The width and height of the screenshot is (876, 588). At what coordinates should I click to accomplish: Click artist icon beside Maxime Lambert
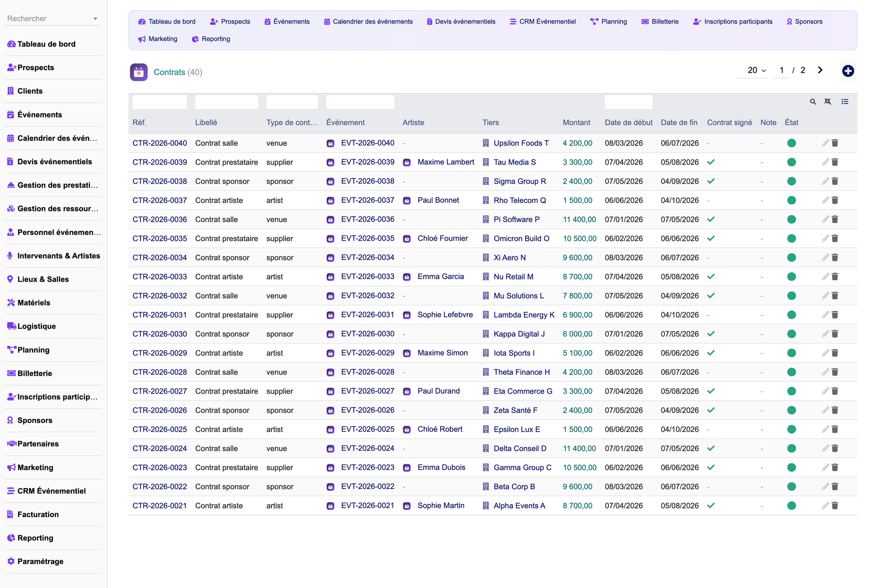tap(407, 162)
